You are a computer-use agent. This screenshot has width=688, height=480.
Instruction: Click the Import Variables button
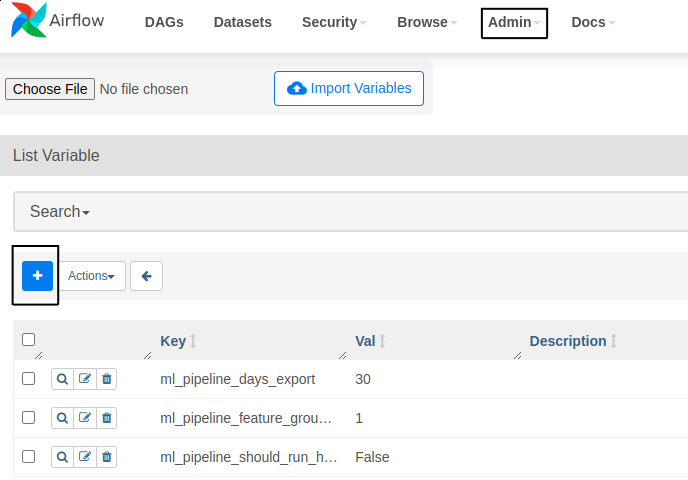(349, 88)
